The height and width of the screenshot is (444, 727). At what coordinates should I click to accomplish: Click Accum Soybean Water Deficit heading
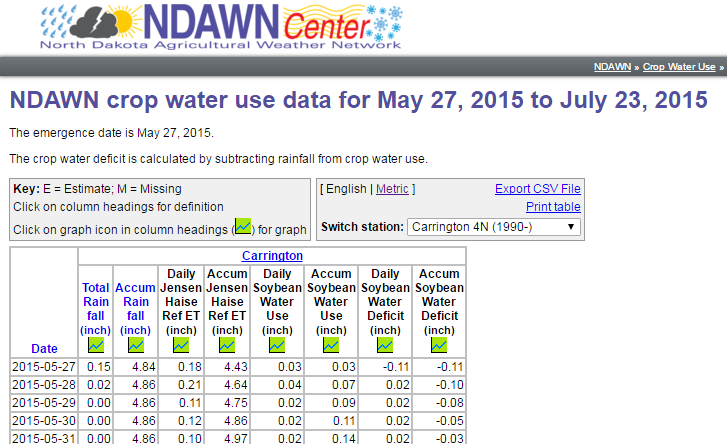[x=439, y=302]
